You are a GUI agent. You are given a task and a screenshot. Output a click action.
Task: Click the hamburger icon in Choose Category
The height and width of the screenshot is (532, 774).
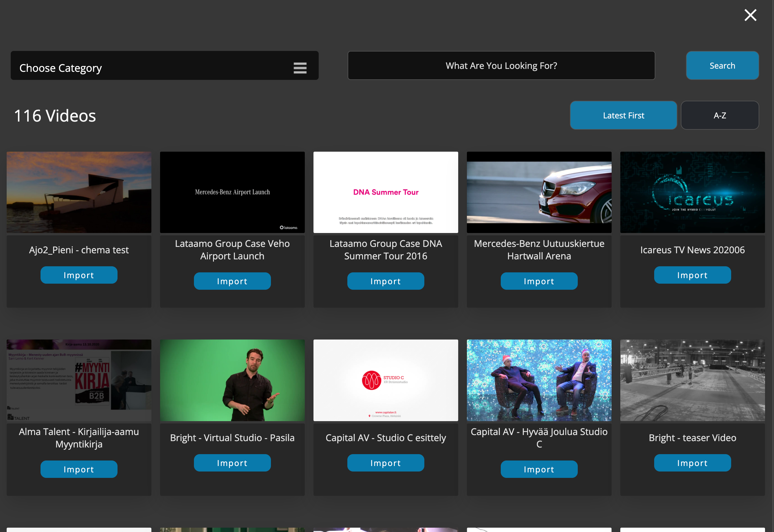(x=300, y=68)
